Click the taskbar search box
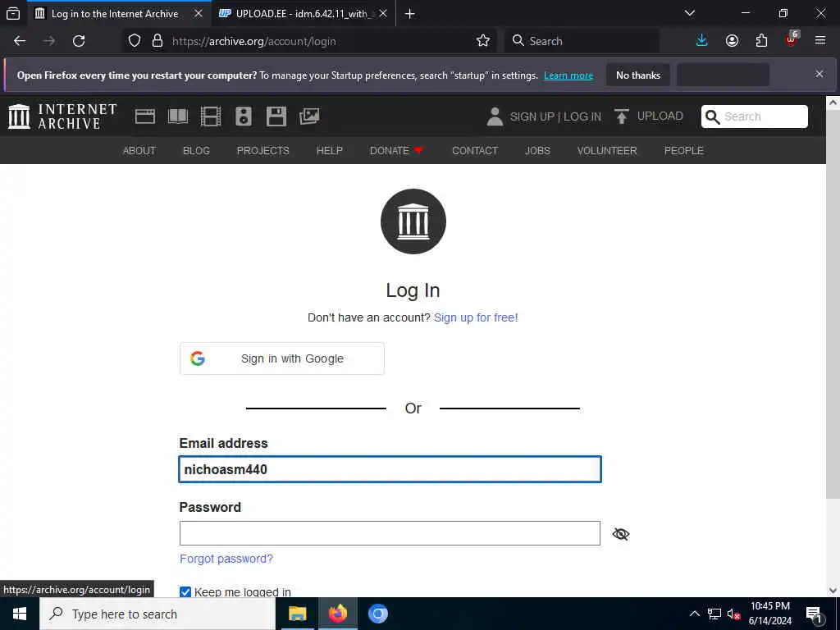The image size is (840, 630). 157,614
